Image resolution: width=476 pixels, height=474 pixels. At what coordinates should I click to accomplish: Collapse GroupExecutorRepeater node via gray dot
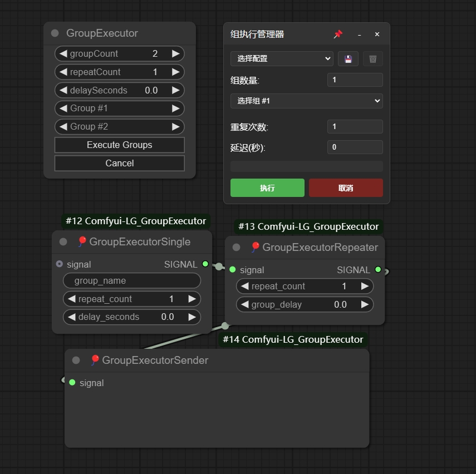pos(236,248)
